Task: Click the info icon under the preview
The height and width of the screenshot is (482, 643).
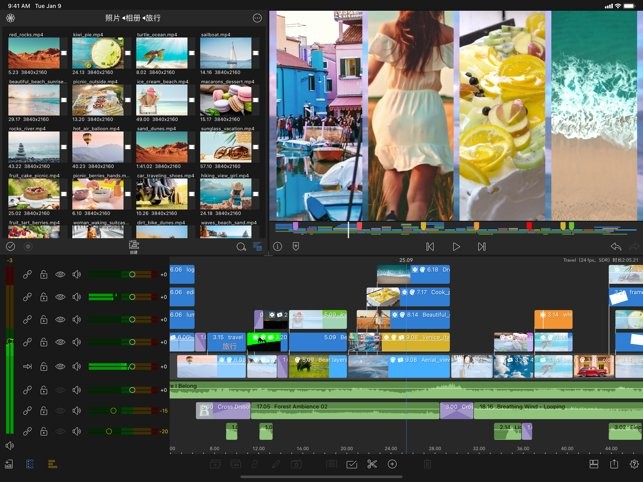Action: point(278,246)
